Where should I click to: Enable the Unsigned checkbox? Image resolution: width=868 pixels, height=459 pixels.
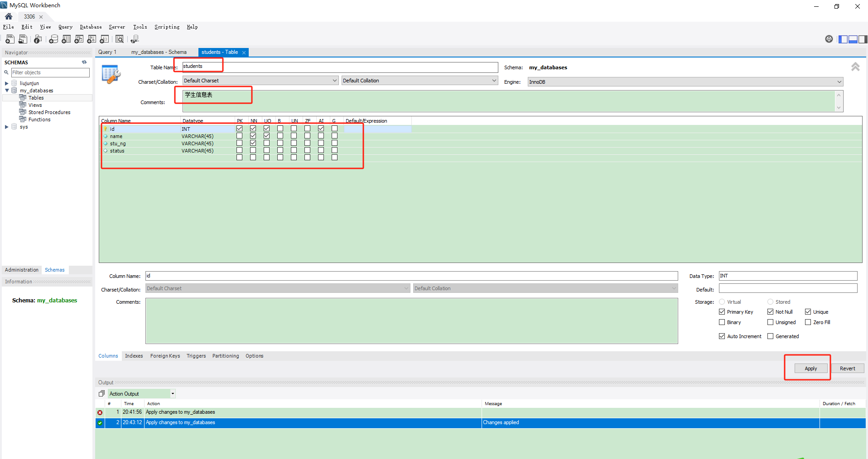(771, 322)
